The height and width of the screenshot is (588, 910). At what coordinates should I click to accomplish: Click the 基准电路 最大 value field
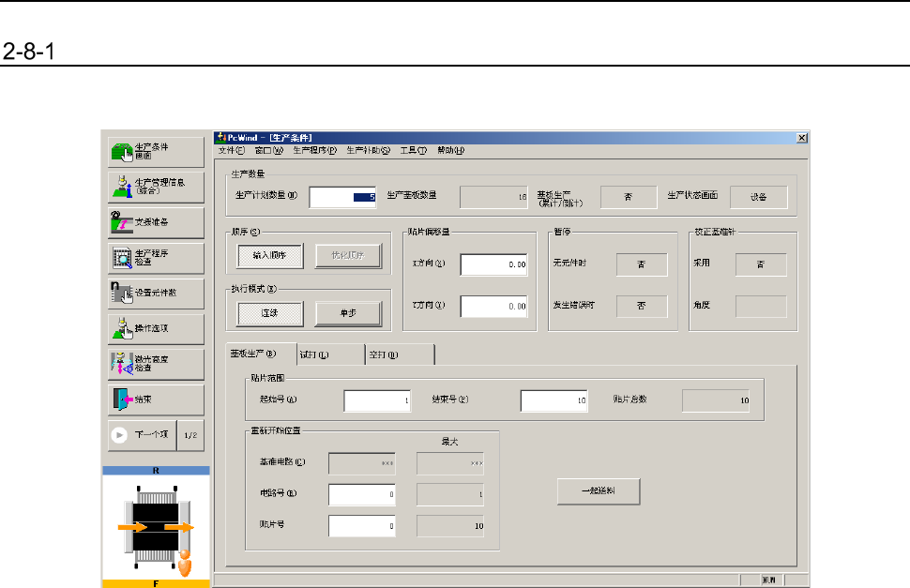449,463
